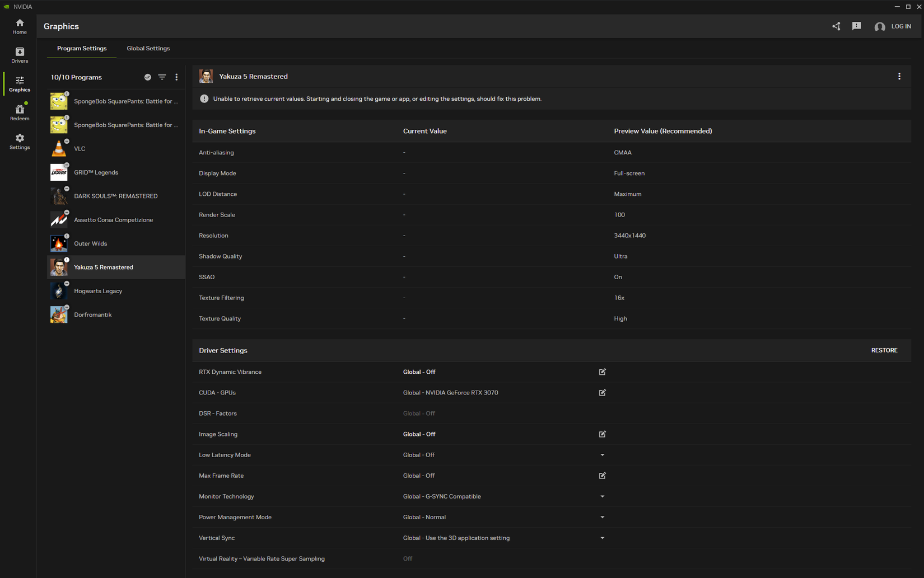This screenshot has width=924, height=578.
Task: Edit the RTX Dynamic Vibrance setting
Action: click(x=602, y=372)
